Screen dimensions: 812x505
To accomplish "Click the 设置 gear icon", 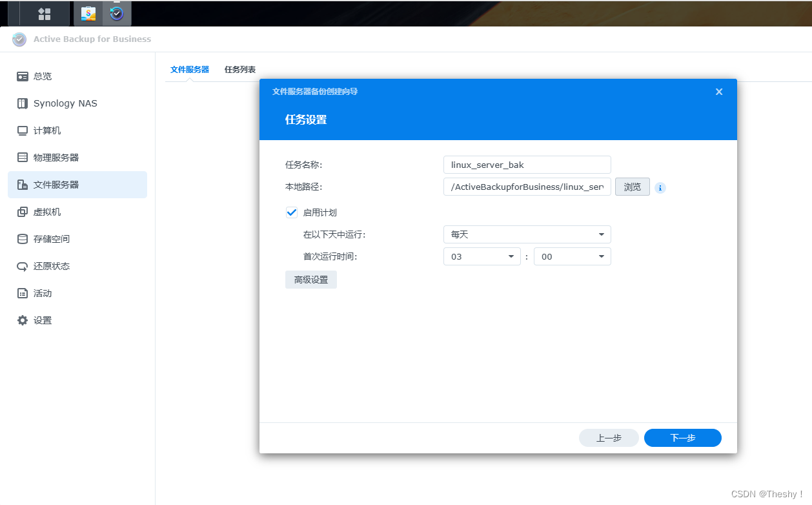I will pyautogui.click(x=23, y=320).
